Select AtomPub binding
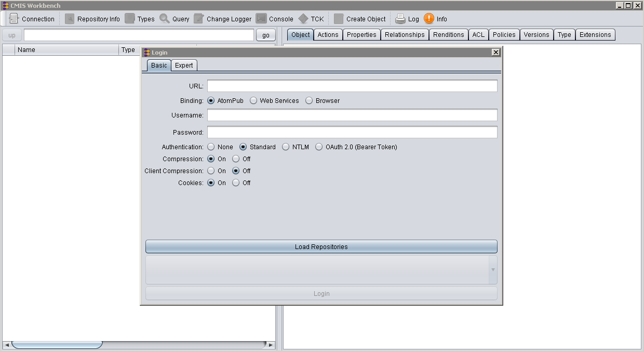 [211, 101]
